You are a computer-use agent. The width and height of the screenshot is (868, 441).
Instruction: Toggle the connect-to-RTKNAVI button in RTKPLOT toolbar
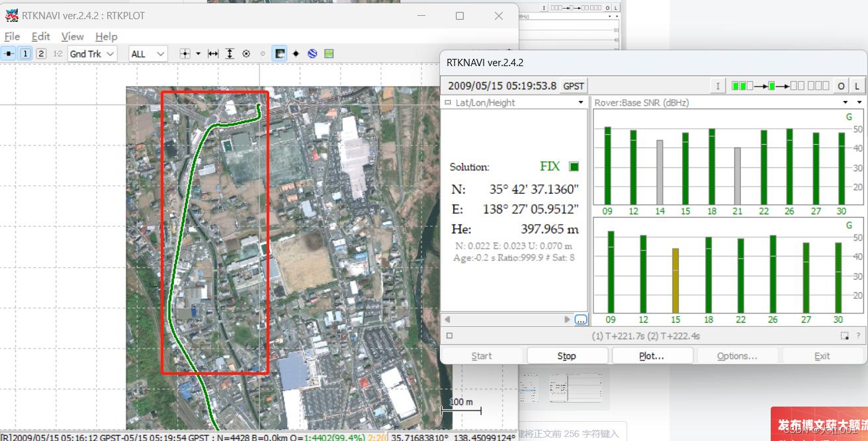(9, 54)
